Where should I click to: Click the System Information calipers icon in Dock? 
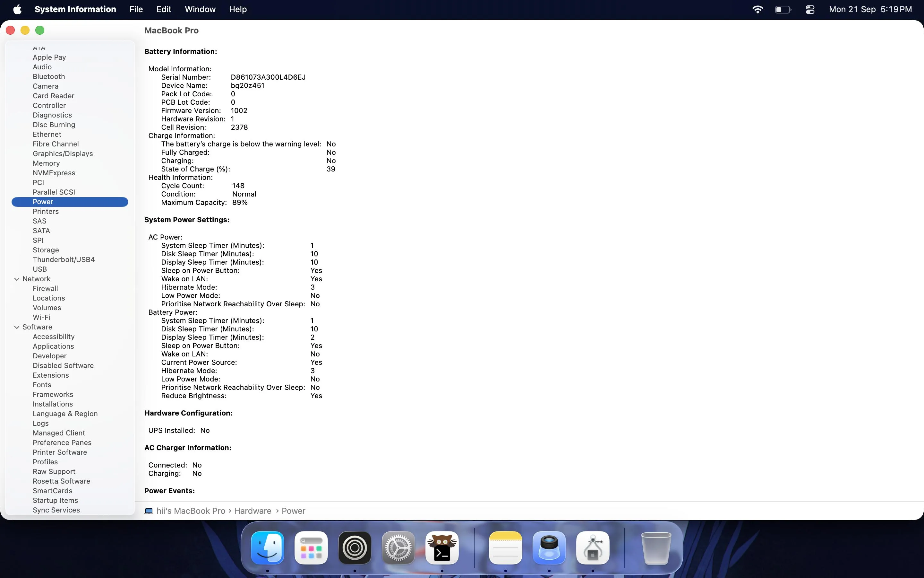[593, 547]
